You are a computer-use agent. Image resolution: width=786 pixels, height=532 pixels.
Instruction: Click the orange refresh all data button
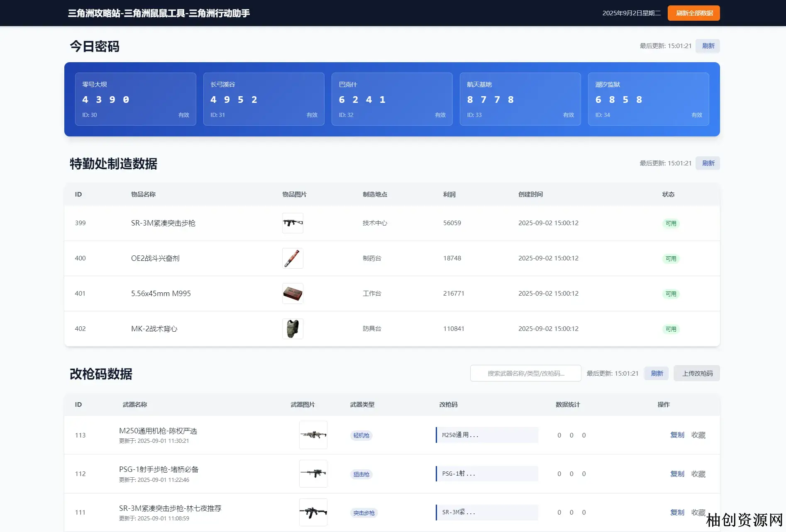click(693, 13)
